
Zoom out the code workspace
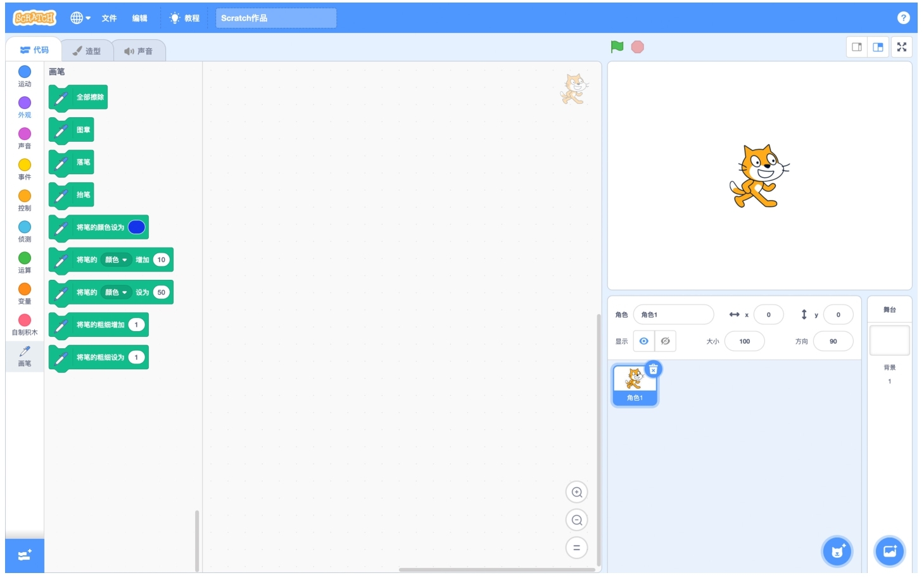577,520
